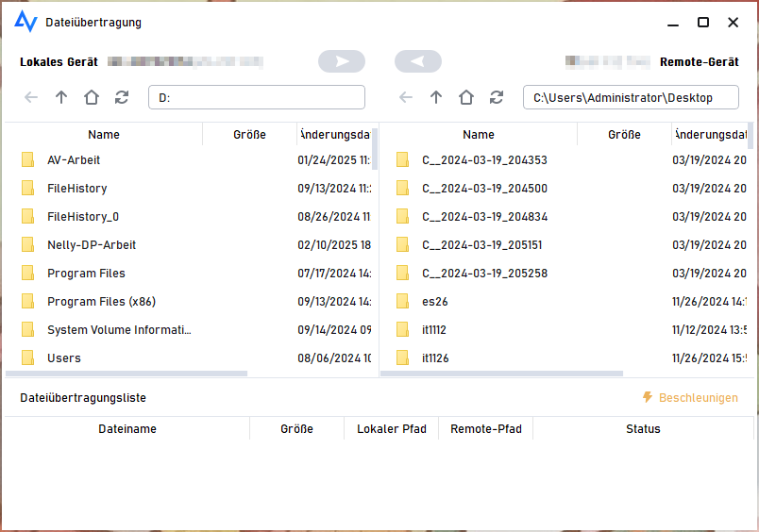Click the remote path field showing Desktop

coord(631,98)
